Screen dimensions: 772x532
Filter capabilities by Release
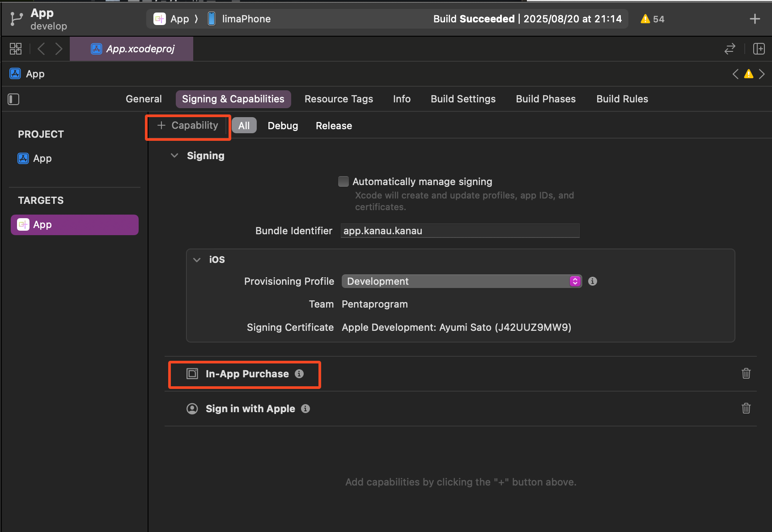[x=334, y=126]
